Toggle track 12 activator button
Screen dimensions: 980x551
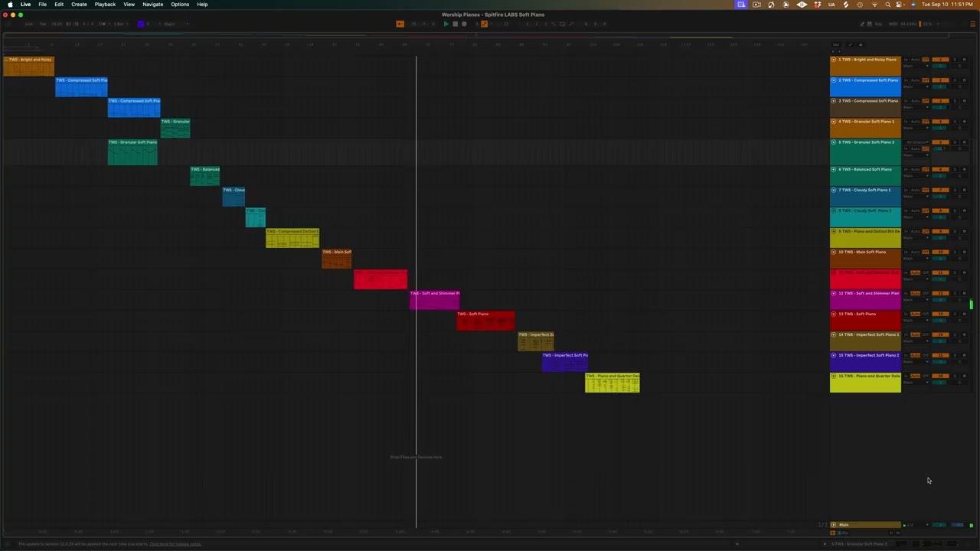click(940, 293)
